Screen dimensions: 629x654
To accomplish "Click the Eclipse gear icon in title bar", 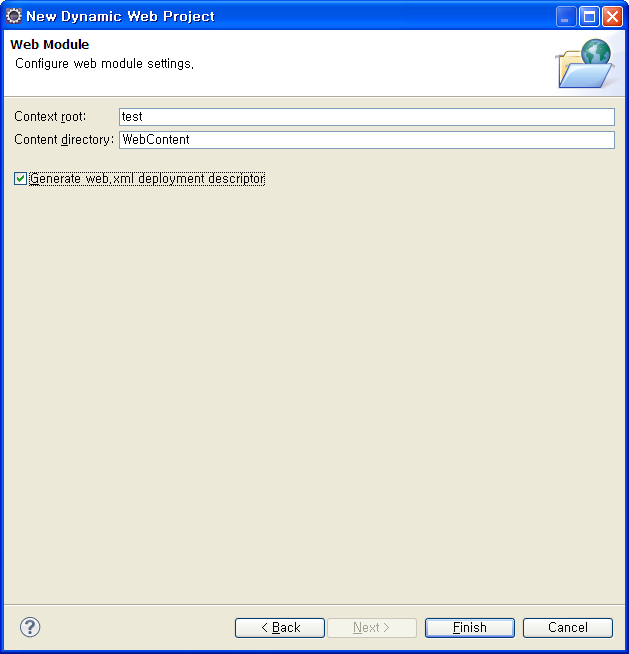I will (x=13, y=16).
